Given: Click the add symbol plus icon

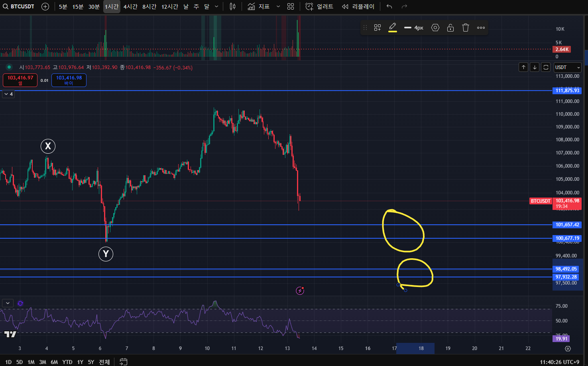Looking at the screenshot, I should (45, 6).
